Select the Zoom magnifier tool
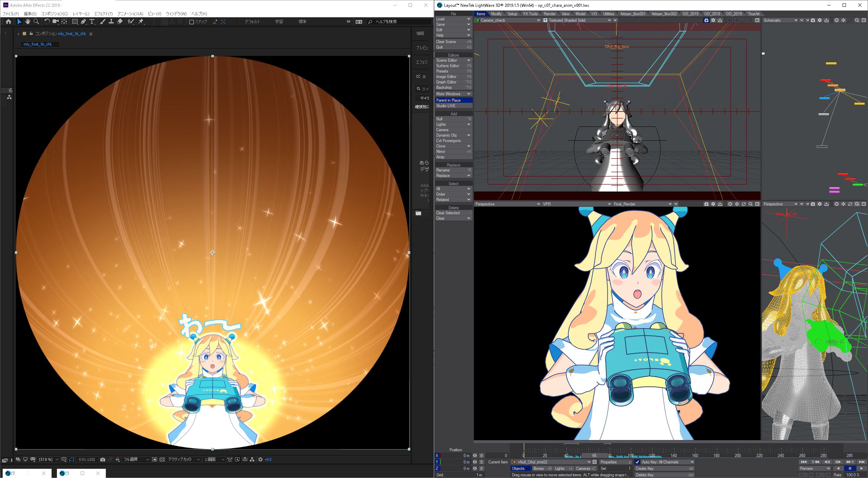The height and width of the screenshot is (478, 868). point(36,22)
